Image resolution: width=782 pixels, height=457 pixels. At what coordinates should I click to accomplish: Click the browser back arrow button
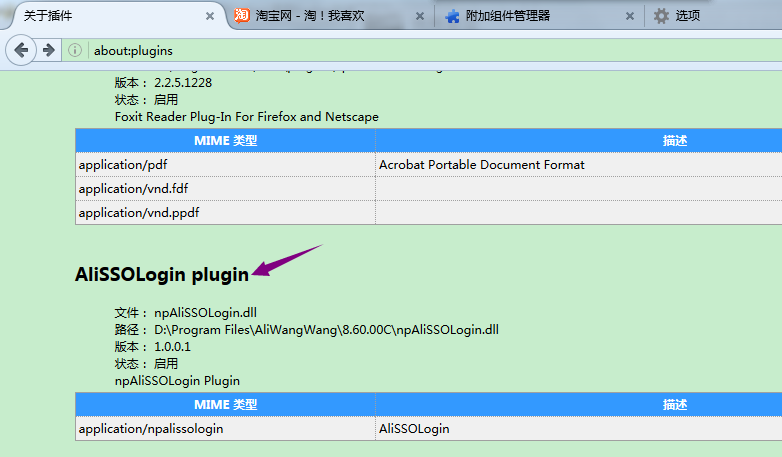21,50
